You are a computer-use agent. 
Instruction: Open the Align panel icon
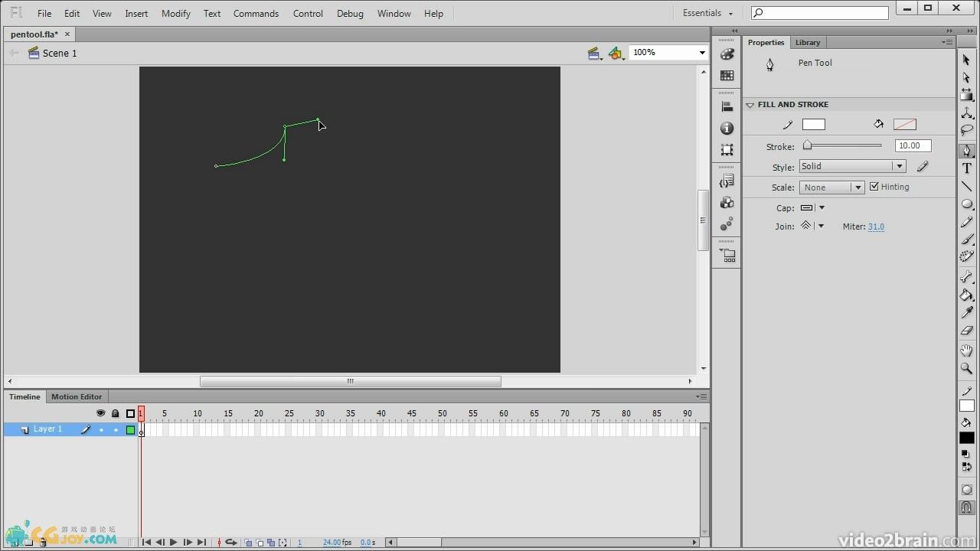click(727, 107)
